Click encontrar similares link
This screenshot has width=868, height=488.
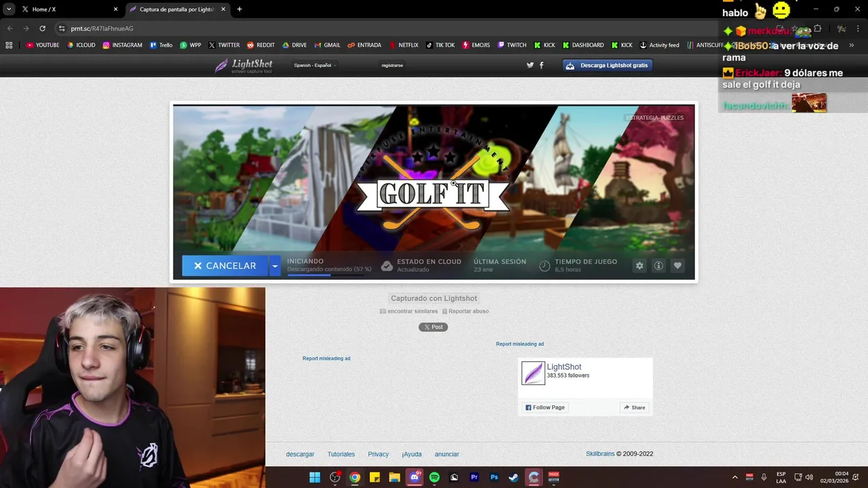408,311
